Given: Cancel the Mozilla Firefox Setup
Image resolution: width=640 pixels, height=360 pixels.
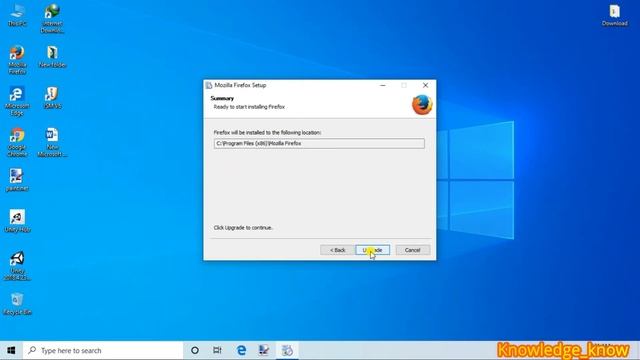Looking at the screenshot, I should click(413, 250).
